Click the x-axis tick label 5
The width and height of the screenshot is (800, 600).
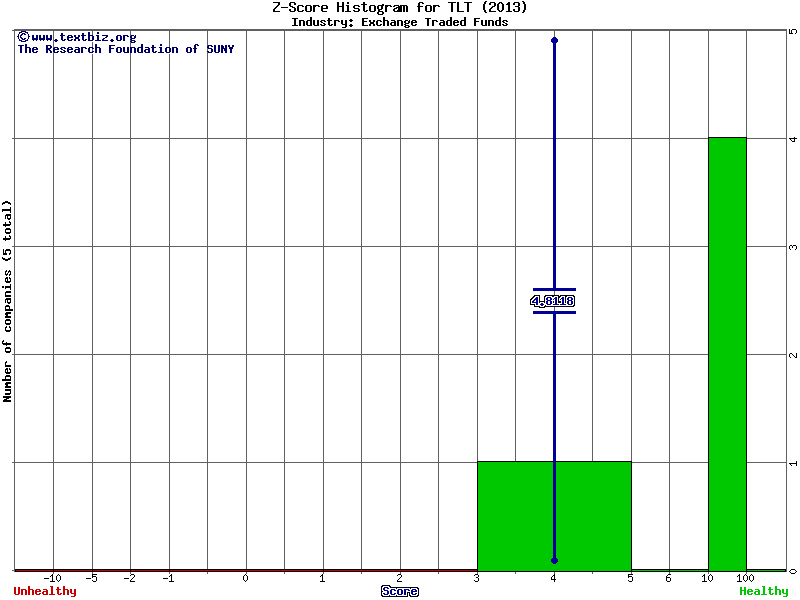click(x=631, y=578)
